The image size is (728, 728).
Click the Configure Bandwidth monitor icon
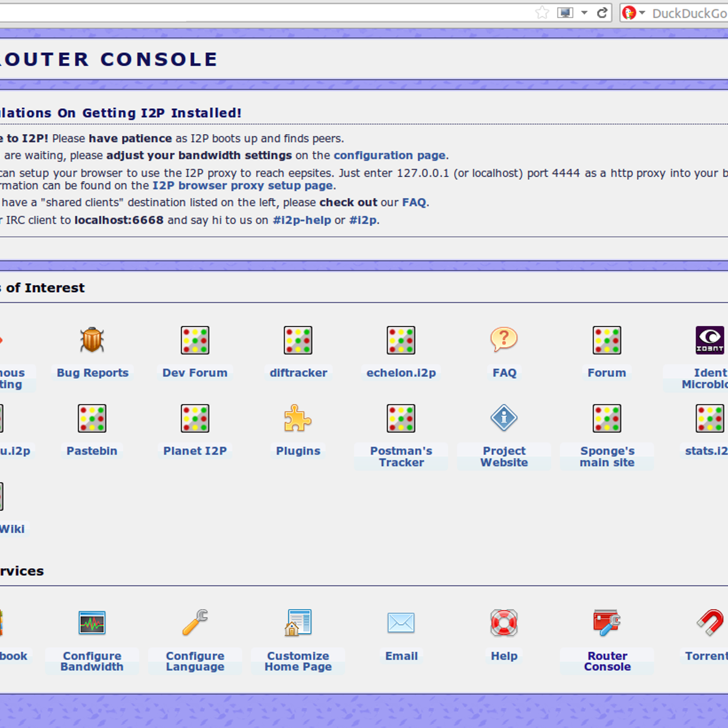[x=92, y=622]
